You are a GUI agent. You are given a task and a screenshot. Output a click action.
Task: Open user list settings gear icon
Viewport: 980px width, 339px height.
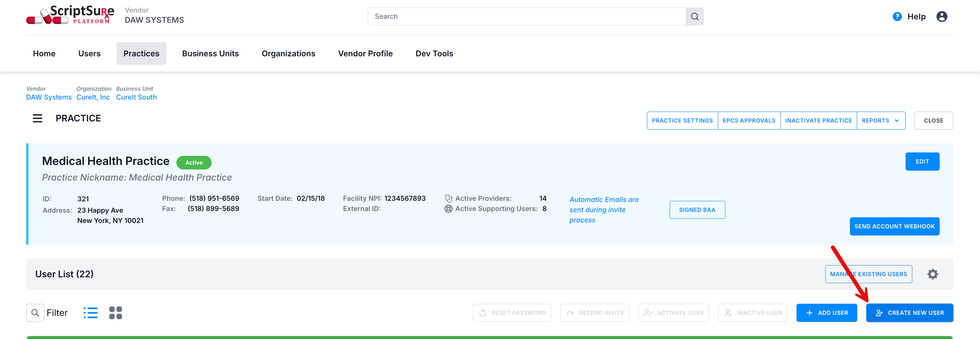point(933,274)
